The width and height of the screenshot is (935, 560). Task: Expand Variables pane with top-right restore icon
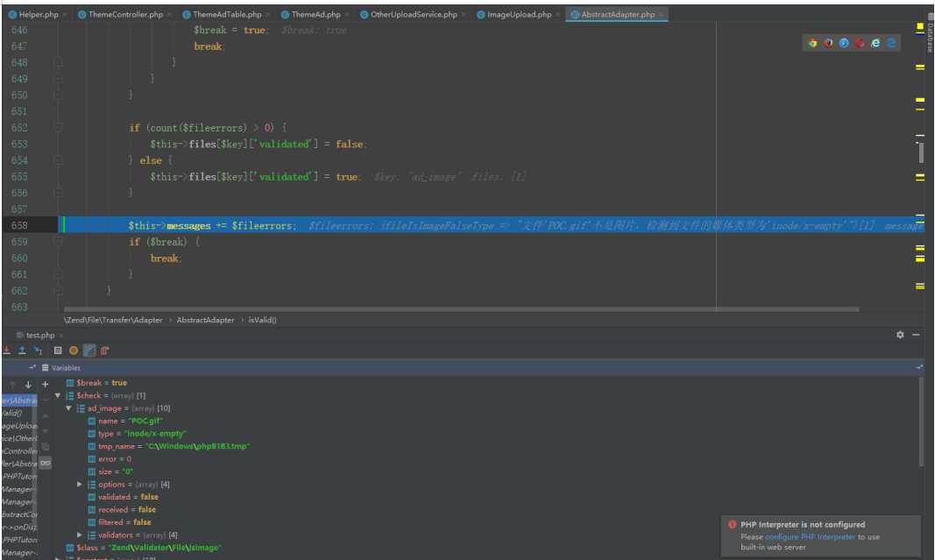click(919, 368)
